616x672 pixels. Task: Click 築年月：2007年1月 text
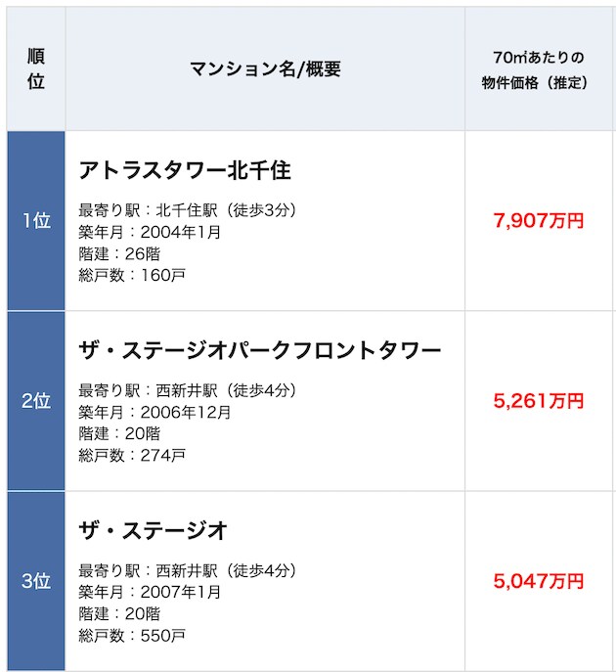pos(150,592)
